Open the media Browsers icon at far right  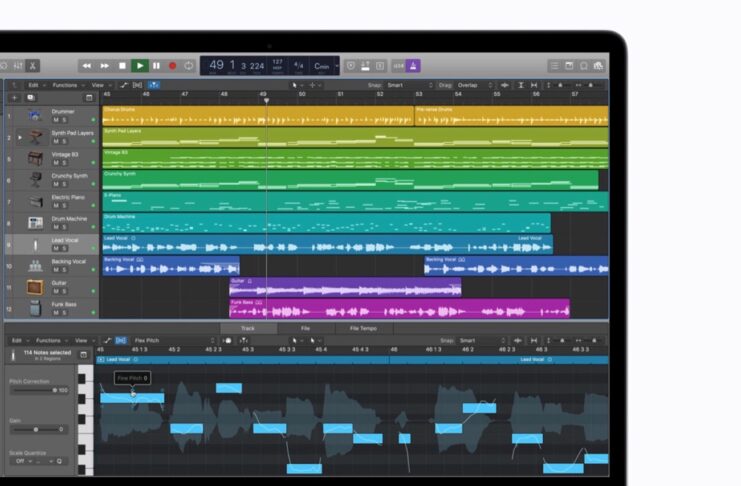(598, 66)
